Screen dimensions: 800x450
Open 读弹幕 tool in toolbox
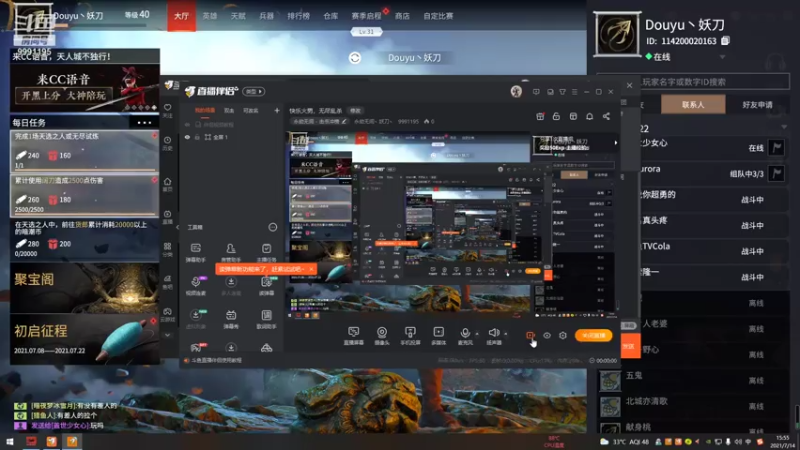[x=266, y=286]
